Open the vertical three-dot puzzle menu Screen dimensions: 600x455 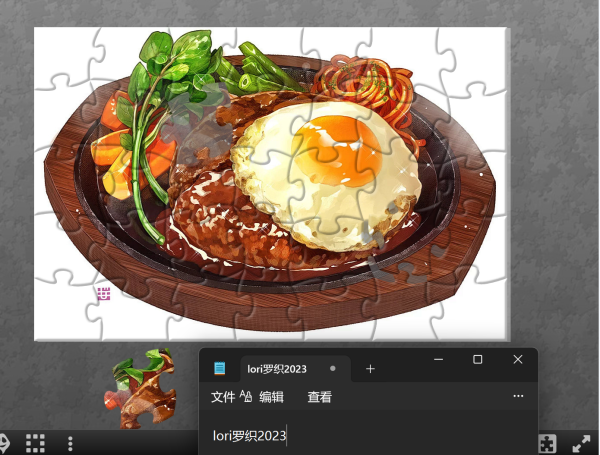pyautogui.click(x=70, y=444)
